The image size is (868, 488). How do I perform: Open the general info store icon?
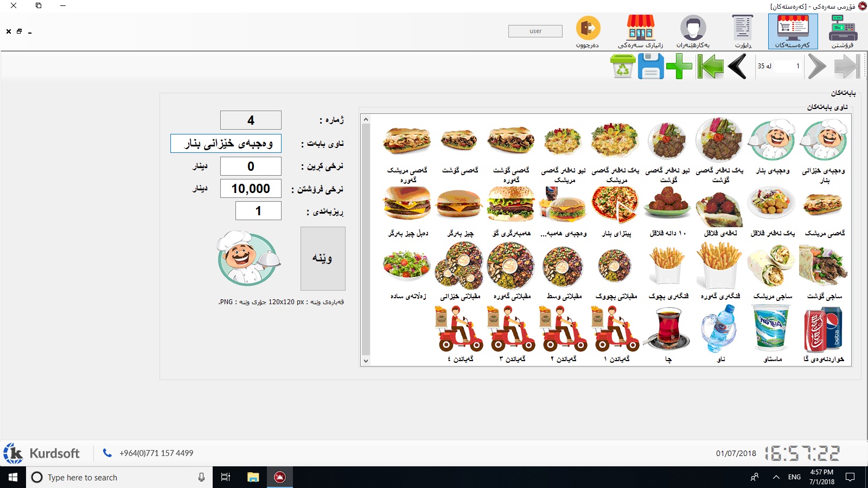pos(641,31)
